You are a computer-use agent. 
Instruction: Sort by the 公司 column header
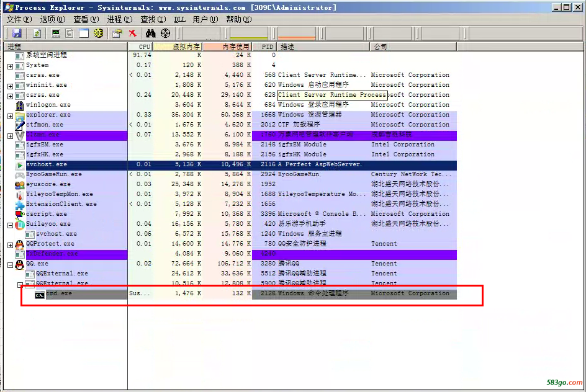(413, 47)
